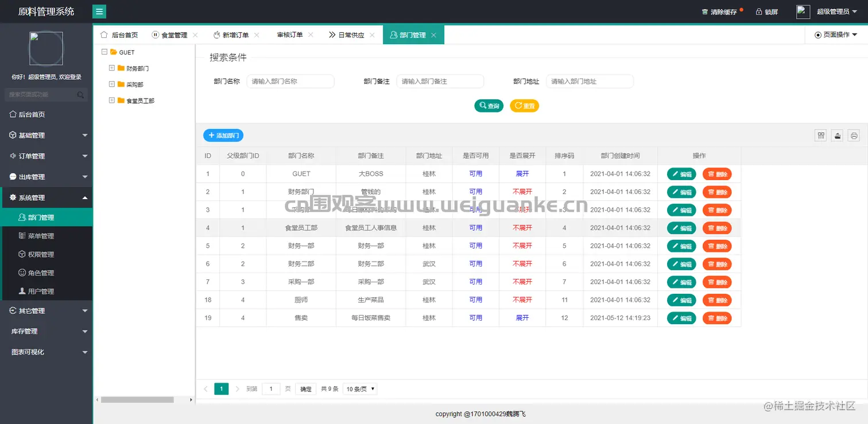Open the 10条/页 page size dropdown
Image resolution: width=868 pixels, height=424 pixels.
[x=360, y=389]
